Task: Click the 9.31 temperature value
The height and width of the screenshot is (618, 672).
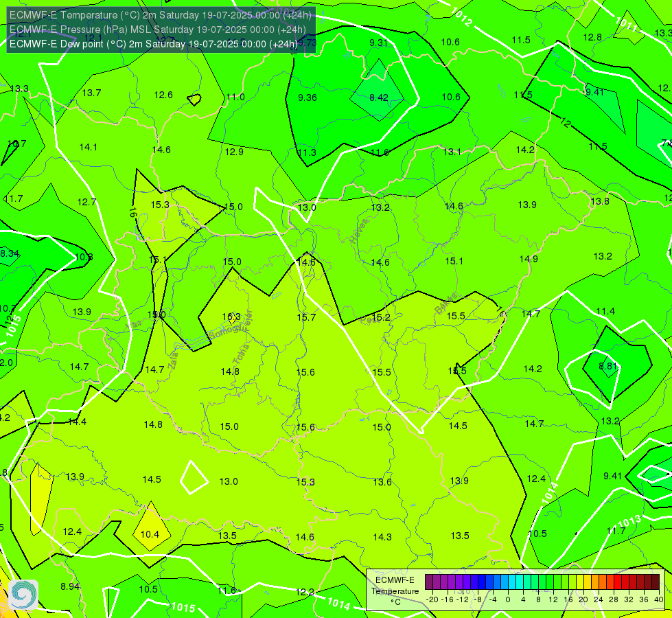Action: tap(378, 43)
